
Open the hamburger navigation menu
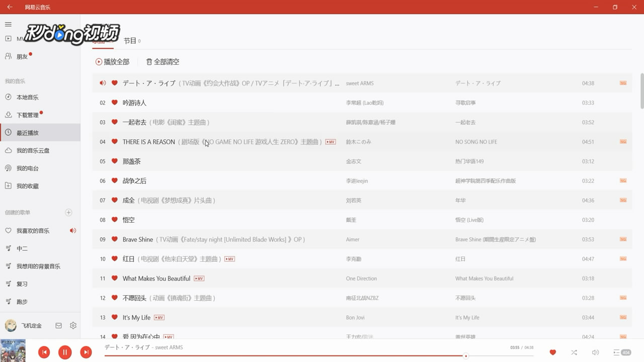tap(8, 24)
